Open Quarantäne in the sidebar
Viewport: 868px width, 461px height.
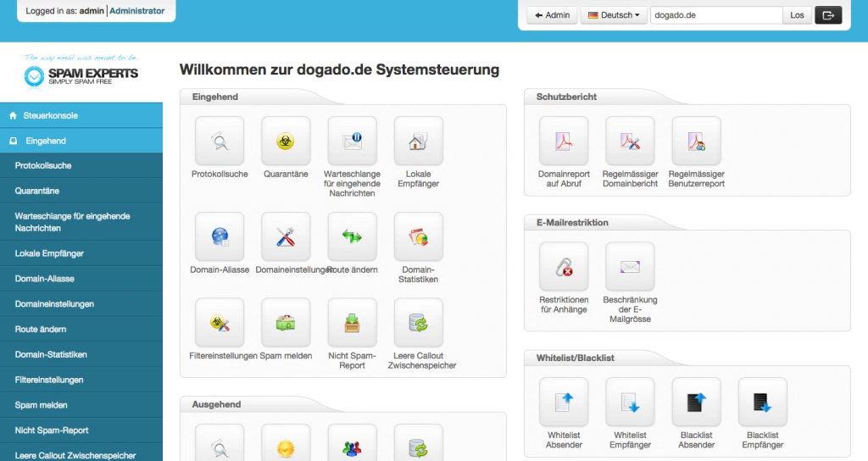81,191
